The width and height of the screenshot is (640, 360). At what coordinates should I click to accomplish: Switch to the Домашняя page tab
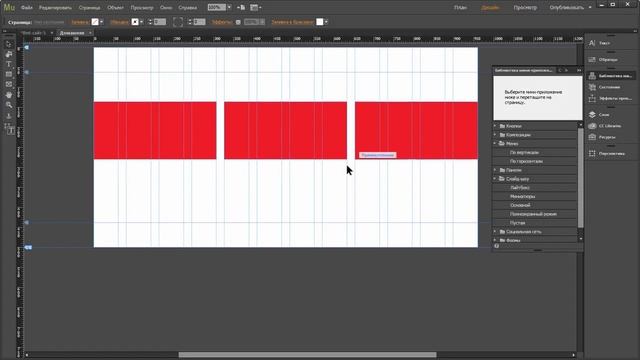[72, 33]
